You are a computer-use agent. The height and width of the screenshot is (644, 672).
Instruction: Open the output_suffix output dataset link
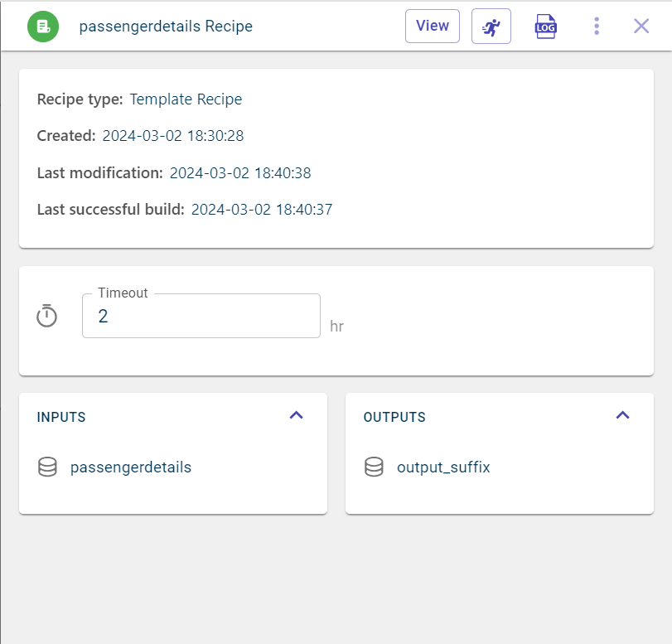coord(443,467)
